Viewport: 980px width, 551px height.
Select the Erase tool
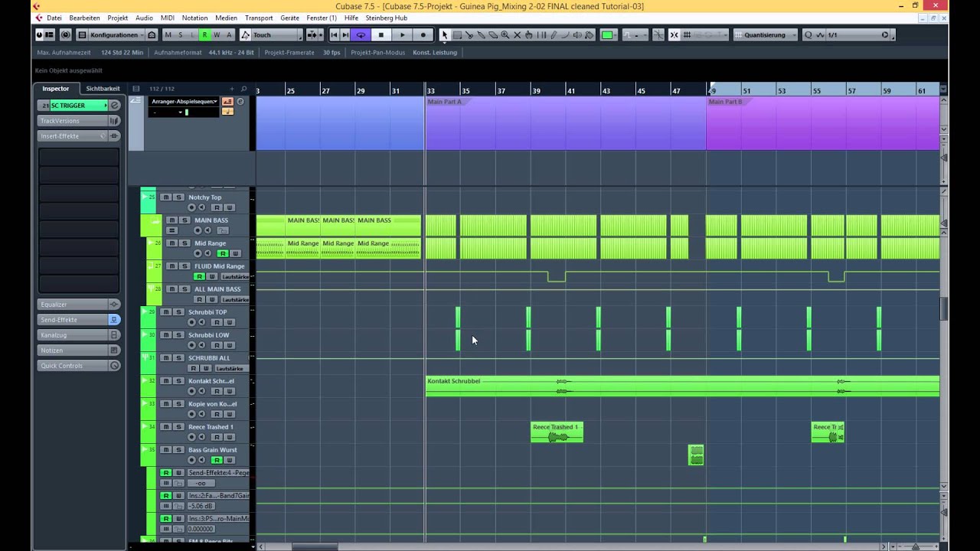click(x=493, y=35)
